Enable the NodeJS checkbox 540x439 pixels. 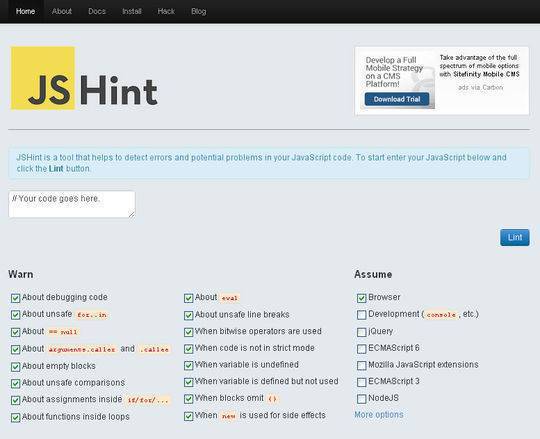pyautogui.click(x=361, y=399)
